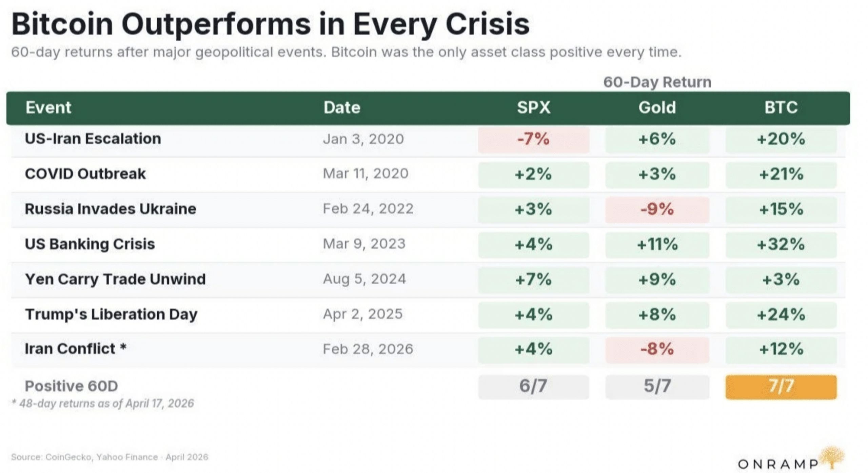868x473 pixels.
Task: Click the Event column header
Action: click(48, 108)
